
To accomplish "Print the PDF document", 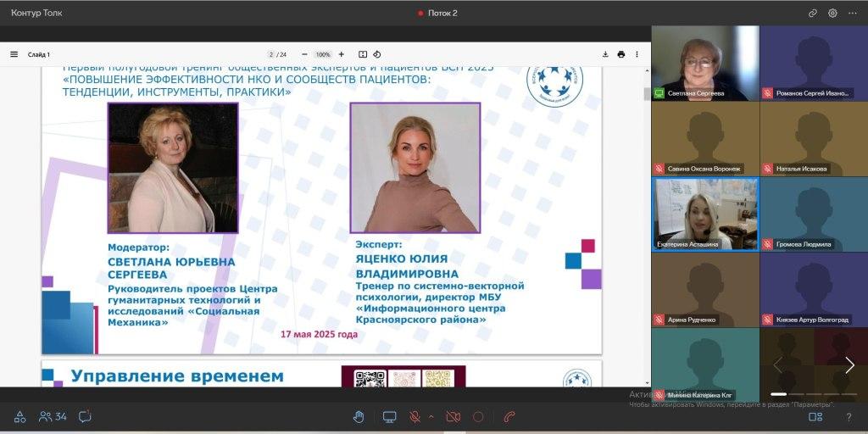I will click(x=621, y=54).
